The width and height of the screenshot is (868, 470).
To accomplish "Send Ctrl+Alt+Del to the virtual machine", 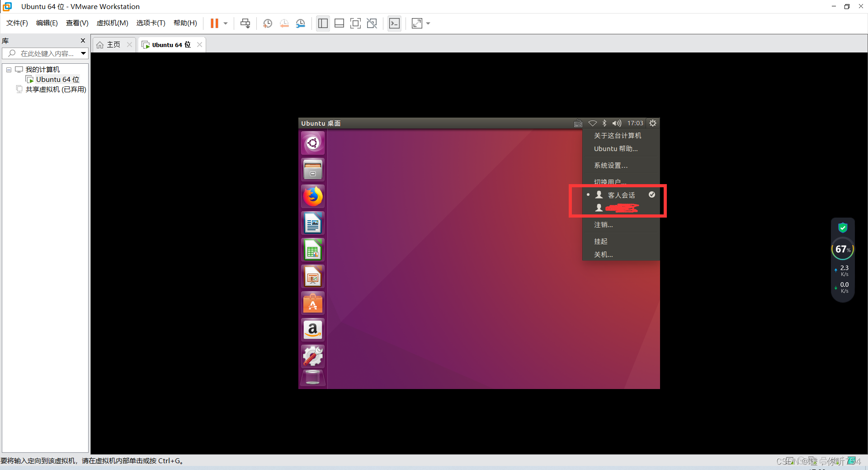I will click(245, 24).
